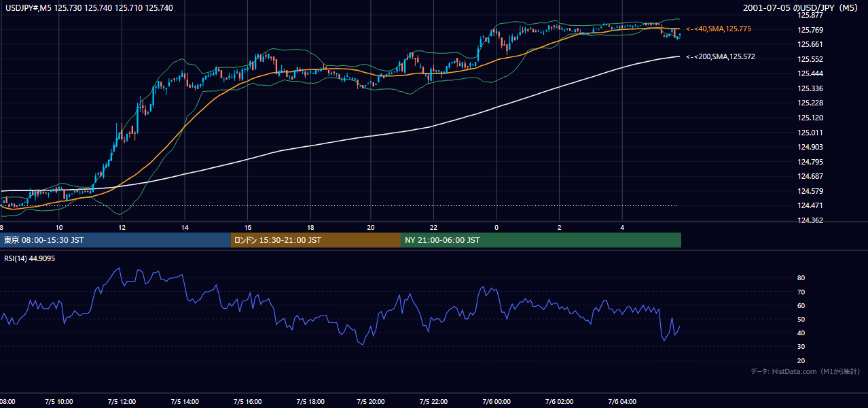This screenshot has width=868, height=408.
Task: Click hour label 22 under price chart
Action: click(x=434, y=227)
